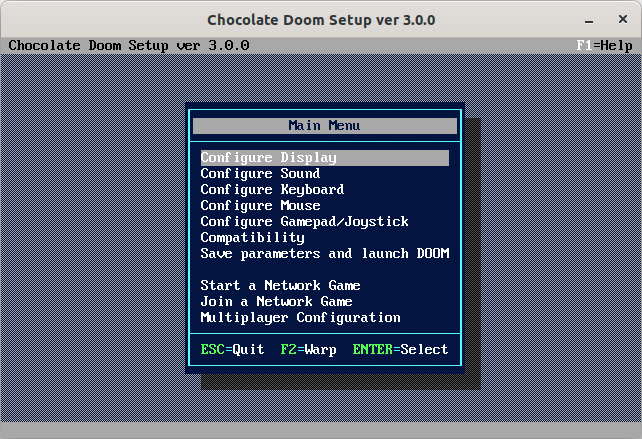Screen dimensions: 642x439
Task: Click the 'Chocolate Doom Setup ver 3.0.0' header text
Action: pyautogui.click(x=129, y=45)
